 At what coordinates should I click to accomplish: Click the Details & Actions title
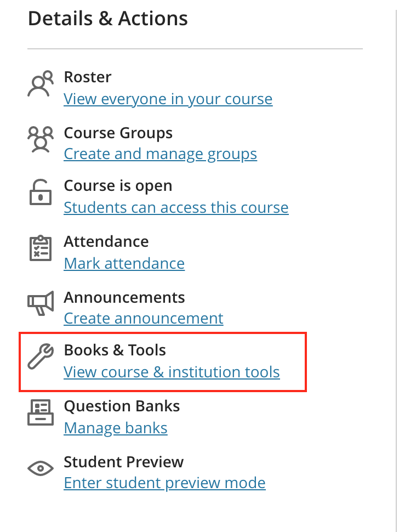107,18
